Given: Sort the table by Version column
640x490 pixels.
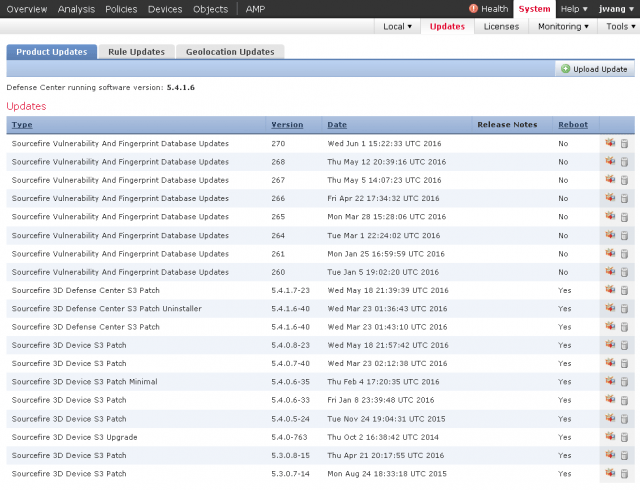Looking at the screenshot, I should click(x=287, y=125).
